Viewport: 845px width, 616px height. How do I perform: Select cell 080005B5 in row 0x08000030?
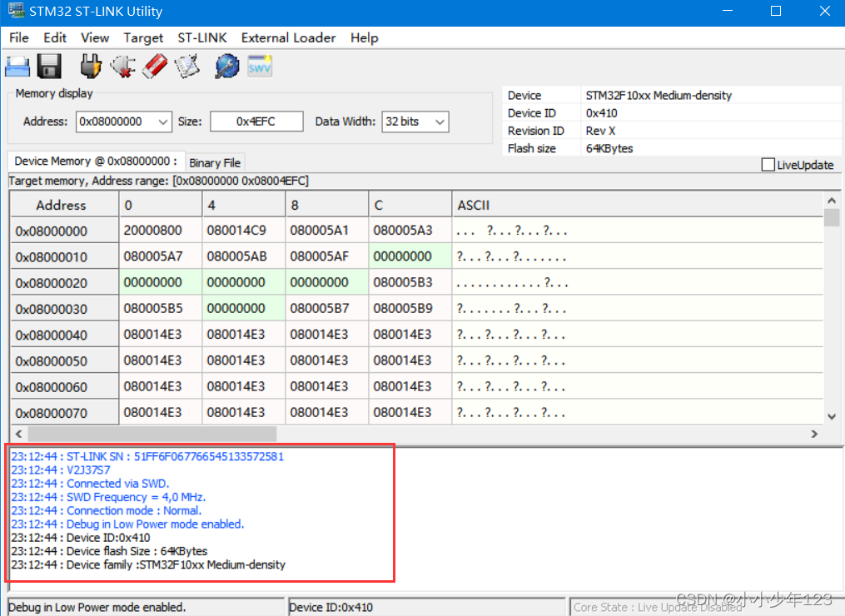(x=161, y=308)
